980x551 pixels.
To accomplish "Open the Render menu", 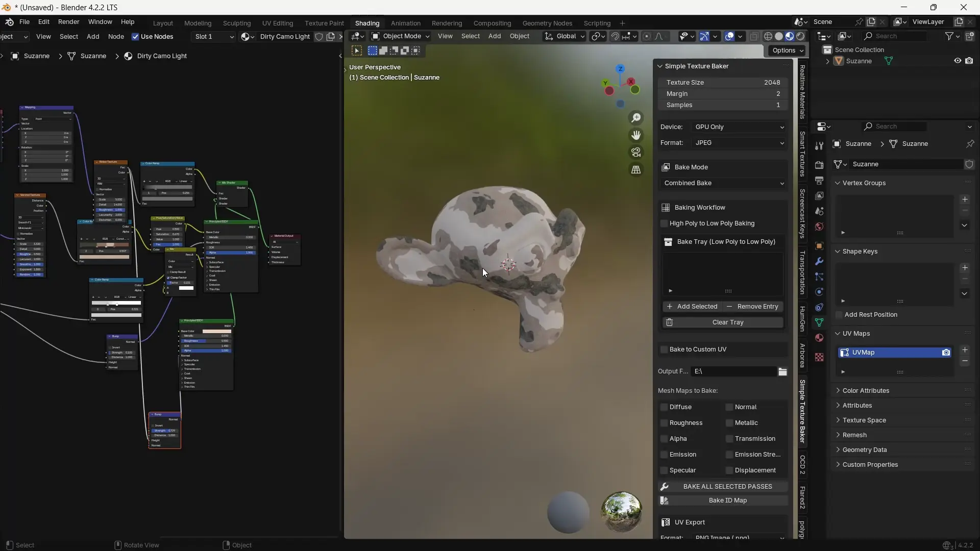I will click(68, 22).
